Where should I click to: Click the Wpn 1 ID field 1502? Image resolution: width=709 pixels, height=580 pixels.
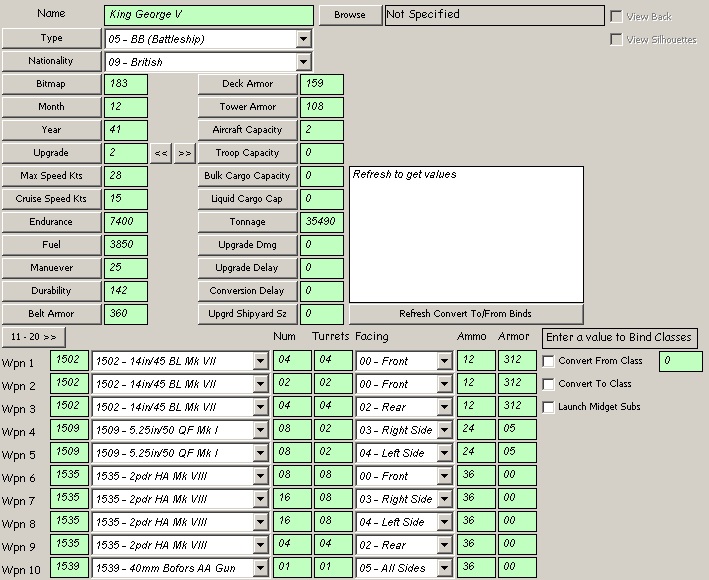click(x=69, y=360)
